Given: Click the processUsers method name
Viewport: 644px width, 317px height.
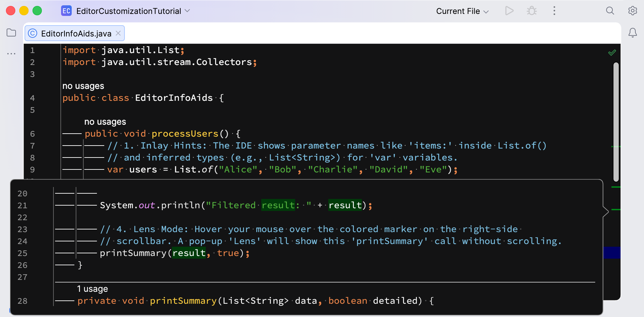Looking at the screenshot, I should [x=185, y=134].
